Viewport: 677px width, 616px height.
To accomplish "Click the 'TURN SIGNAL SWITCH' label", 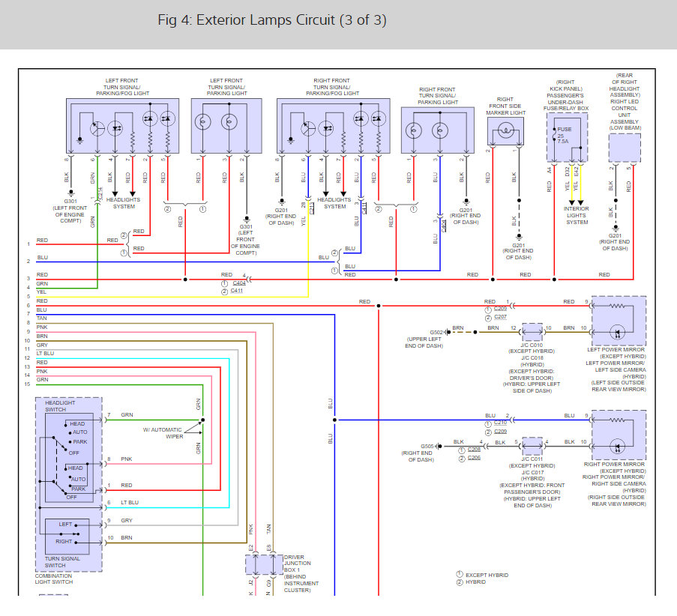I will tap(62, 561).
